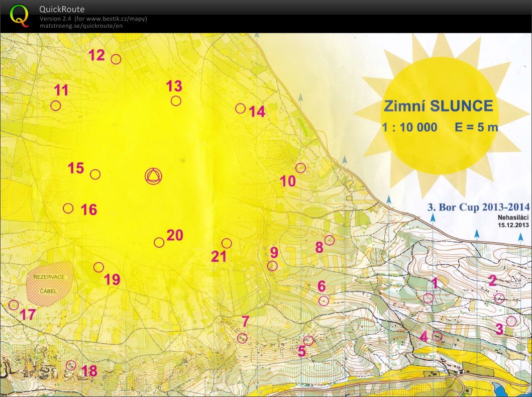Click the control circle marked 15
The width and height of the screenshot is (532, 397).
tap(95, 174)
